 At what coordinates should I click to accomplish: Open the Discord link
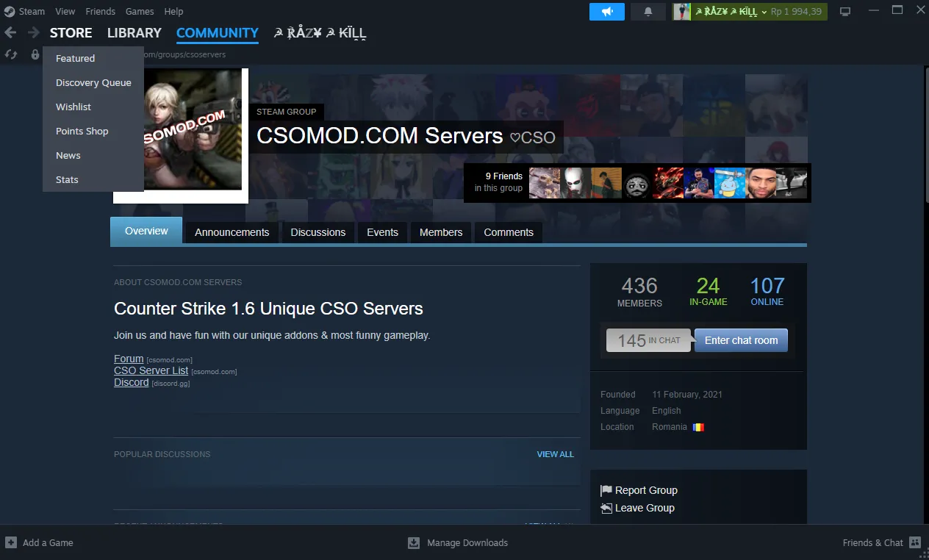(x=132, y=382)
